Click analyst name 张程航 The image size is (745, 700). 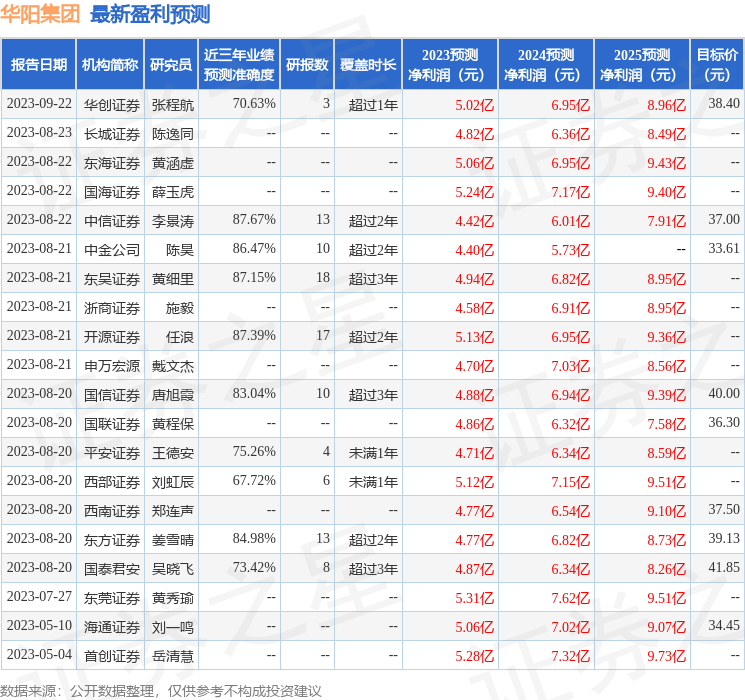pos(173,105)
